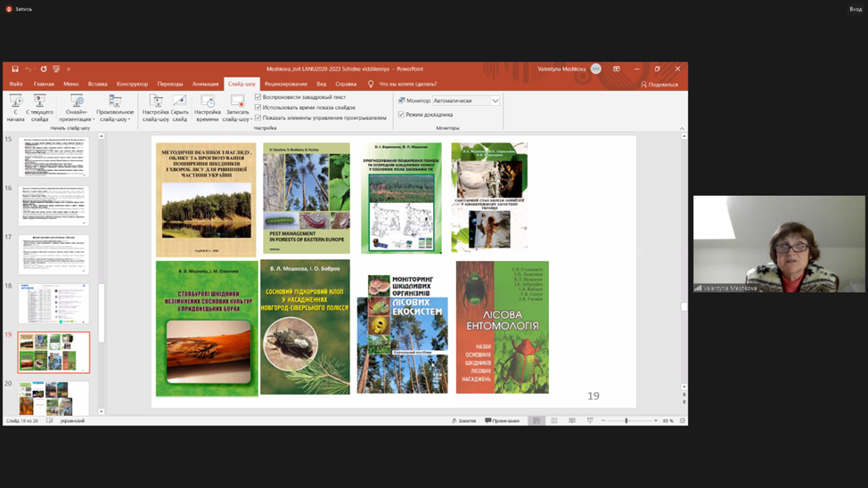The image size is (868, 488).
Task: Click 'Pest Management in Forests' book cover
Action: [x=307, y=198]
